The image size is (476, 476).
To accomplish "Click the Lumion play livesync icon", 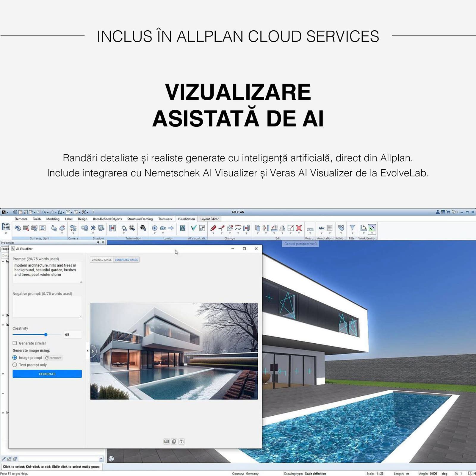I will tap(155, 228).
